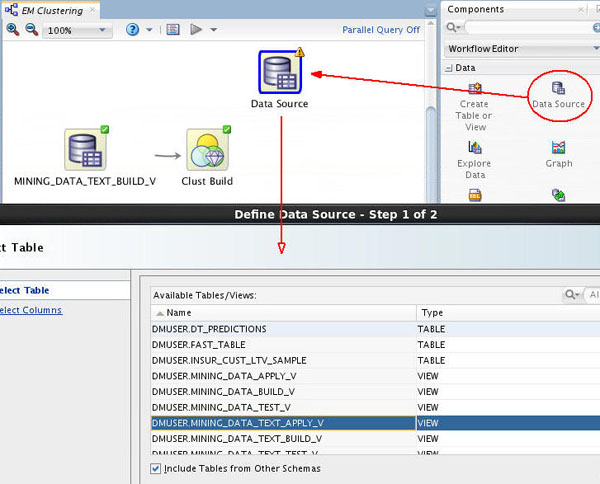Select the Clust Build node
This screenshot has width=600, height=484.
[207, 150]
